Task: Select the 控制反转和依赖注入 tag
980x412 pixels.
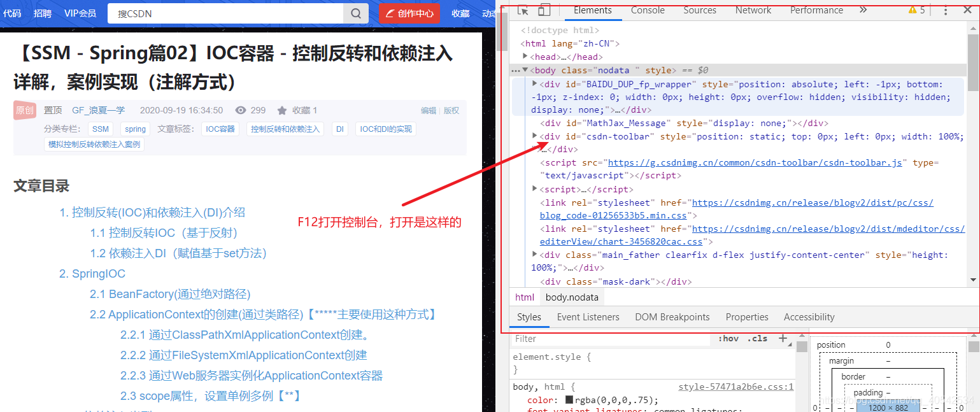Action: (285, 129)
